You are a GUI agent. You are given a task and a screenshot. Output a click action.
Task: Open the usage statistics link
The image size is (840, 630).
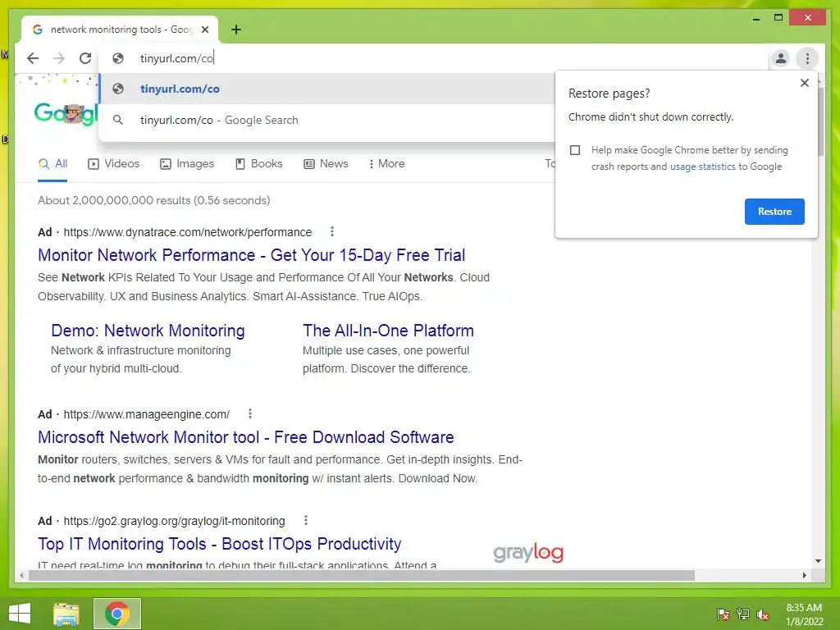pyautogui.click(x=702, y=167)
